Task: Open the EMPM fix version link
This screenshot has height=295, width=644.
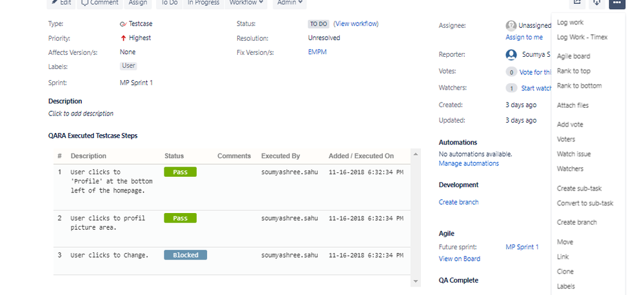Action: pos(317,52)
